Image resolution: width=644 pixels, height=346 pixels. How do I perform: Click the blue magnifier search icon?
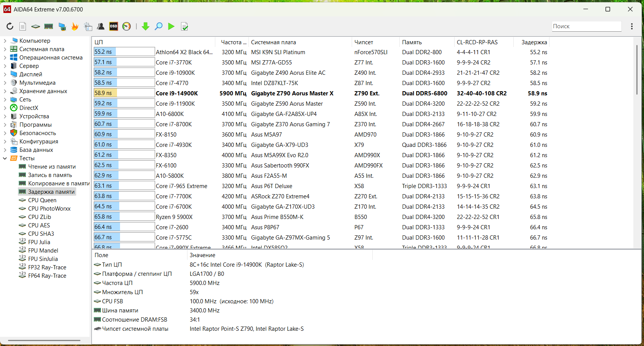pyautogui.click(x=159, y=26)
